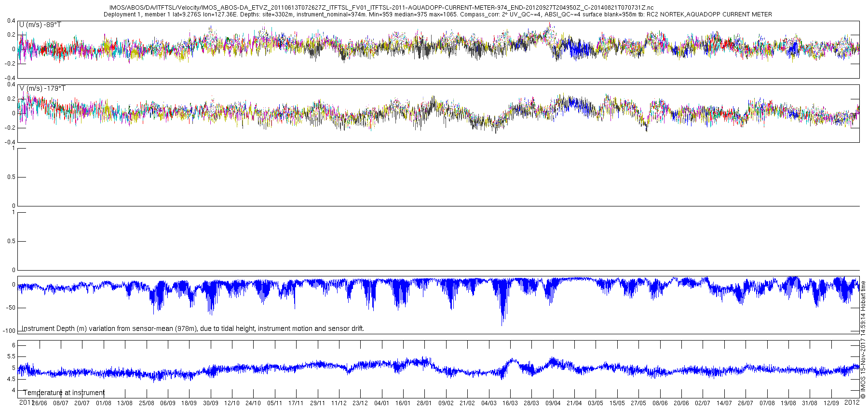Screen dimensions: 868x410
Task: Click the '09/04' date tick label
Action: tap(553, 403)
